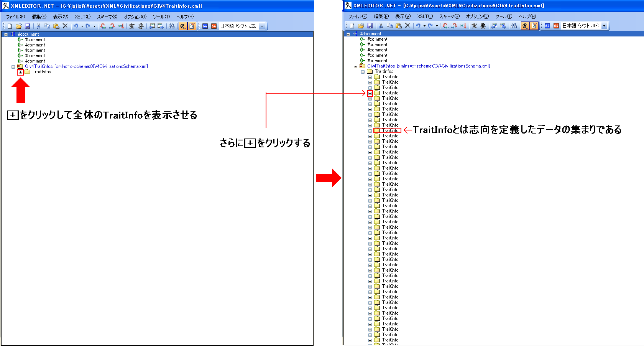The image size is (644, 348).
Task: Toggle the R button in right window
Action: (525, 26)
